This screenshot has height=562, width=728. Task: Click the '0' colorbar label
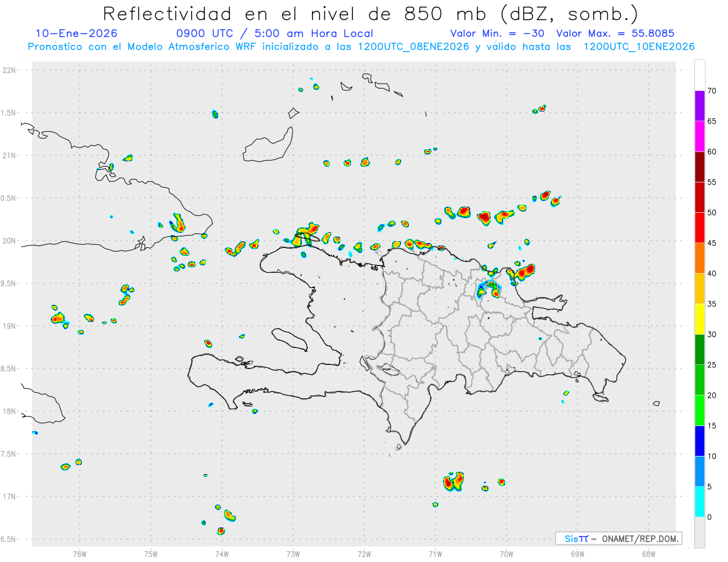[x=710, y=517]
